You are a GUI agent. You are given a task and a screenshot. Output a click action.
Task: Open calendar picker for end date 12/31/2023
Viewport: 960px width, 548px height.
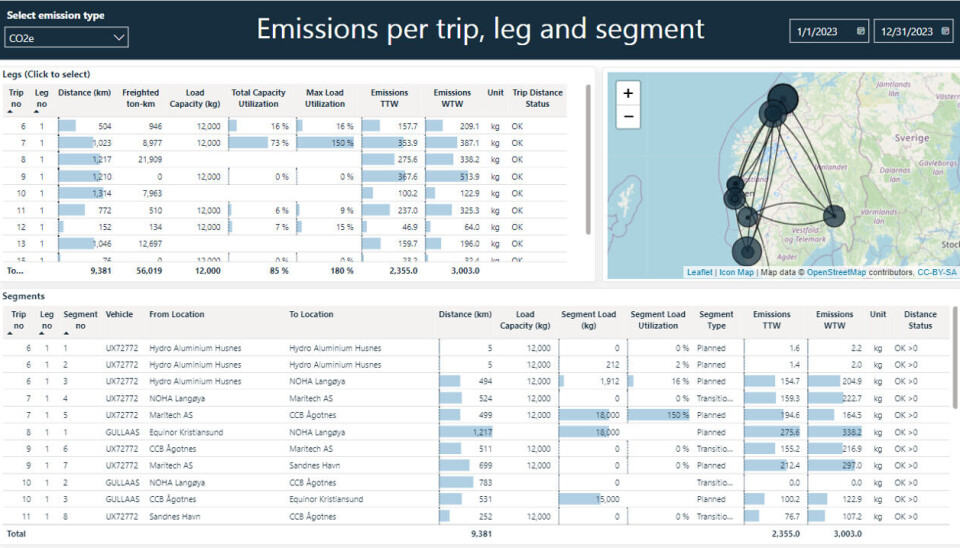(x=944, y=32)
